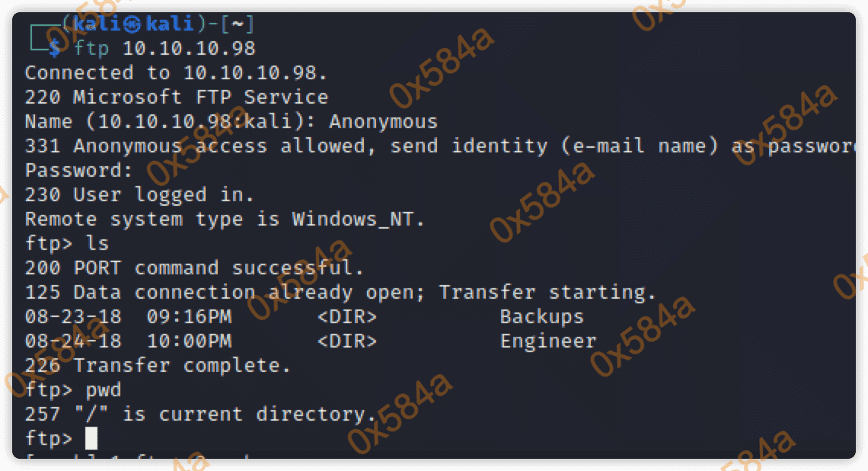Click the ls command after ftp prompt
This screenshot has width=868, height=471.
[x=97, y=244]
